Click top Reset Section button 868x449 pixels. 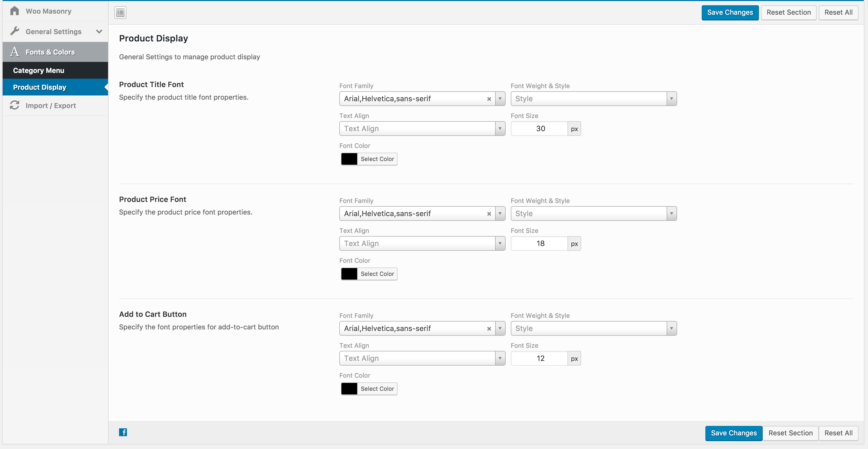[789, 13]
